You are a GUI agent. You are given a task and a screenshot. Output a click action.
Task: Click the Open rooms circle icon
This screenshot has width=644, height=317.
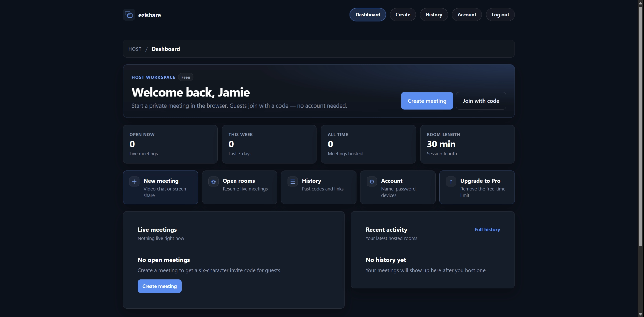[213, 181]
